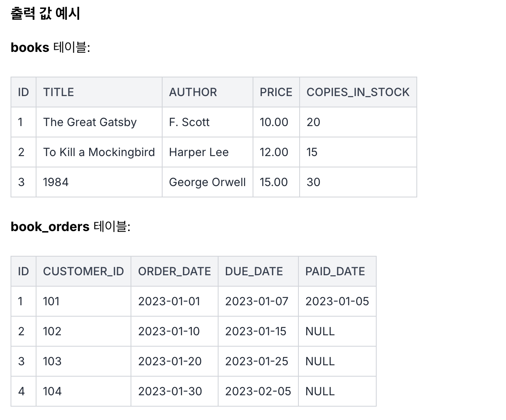506x420 pixels.
Task: Select the COPIES_IN_STOCK column header
Action: coord(358,92)
